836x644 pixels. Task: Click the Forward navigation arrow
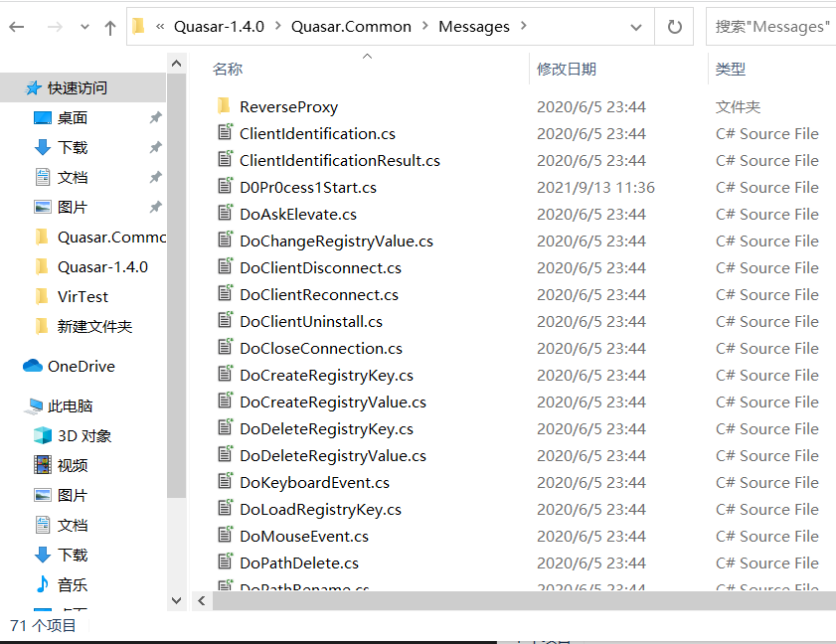55,27
